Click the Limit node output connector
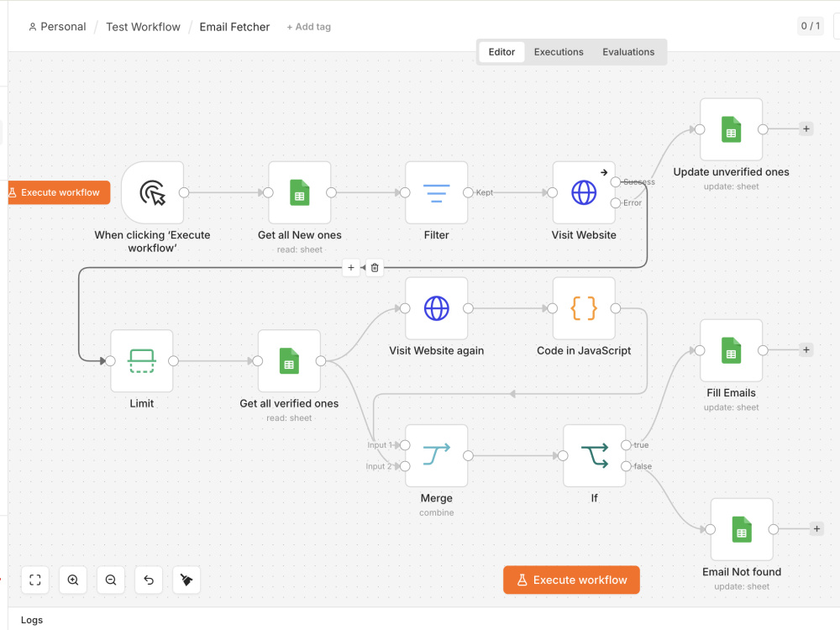Screen dimensions: 840x630 [x=174, y=361]
